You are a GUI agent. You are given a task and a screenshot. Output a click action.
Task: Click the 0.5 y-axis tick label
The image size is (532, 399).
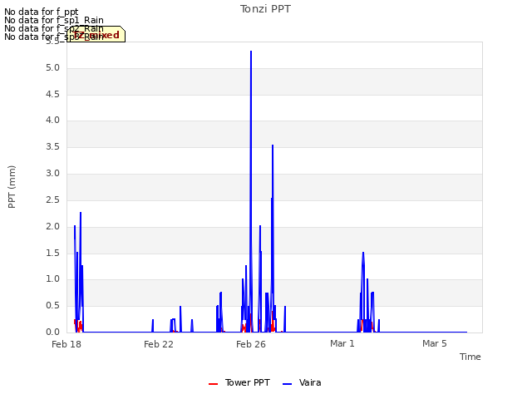[x=52, y=305]
